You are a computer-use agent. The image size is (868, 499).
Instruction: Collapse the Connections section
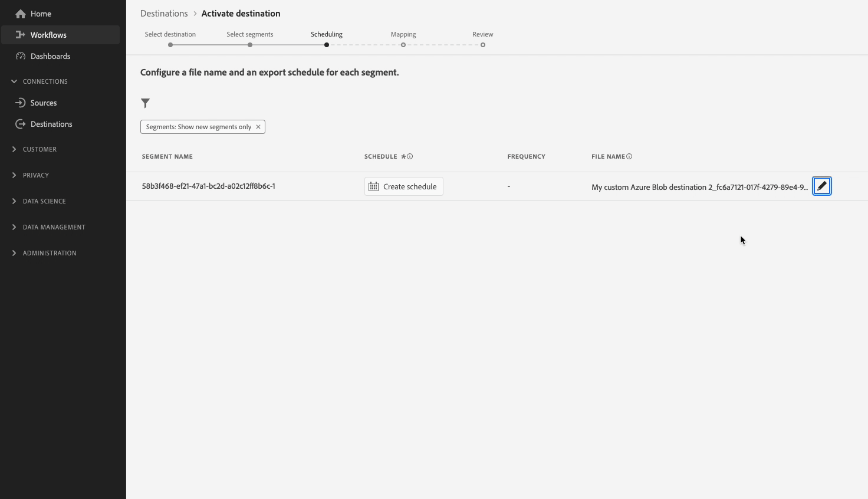coord(14,81)
